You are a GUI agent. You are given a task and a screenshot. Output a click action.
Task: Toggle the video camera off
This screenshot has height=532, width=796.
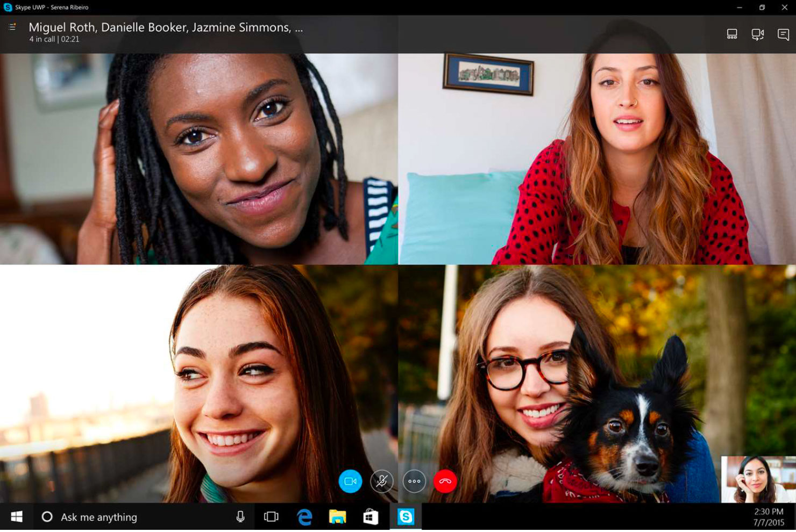point(351,481)
